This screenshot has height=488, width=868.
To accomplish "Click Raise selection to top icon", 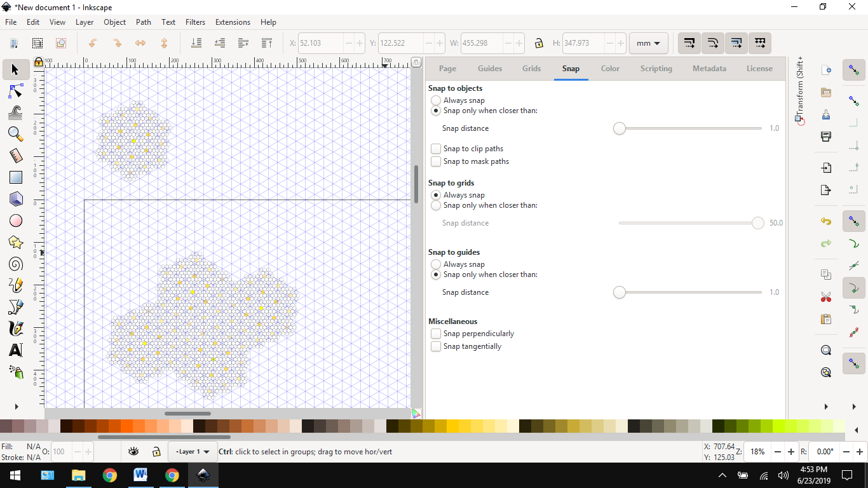I will (267, 43).
